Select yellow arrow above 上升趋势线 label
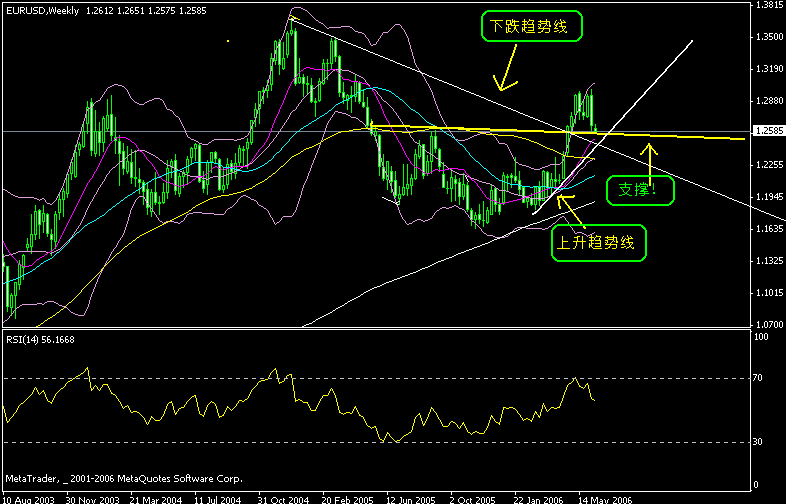786x504 pixels. click(570, 209)
